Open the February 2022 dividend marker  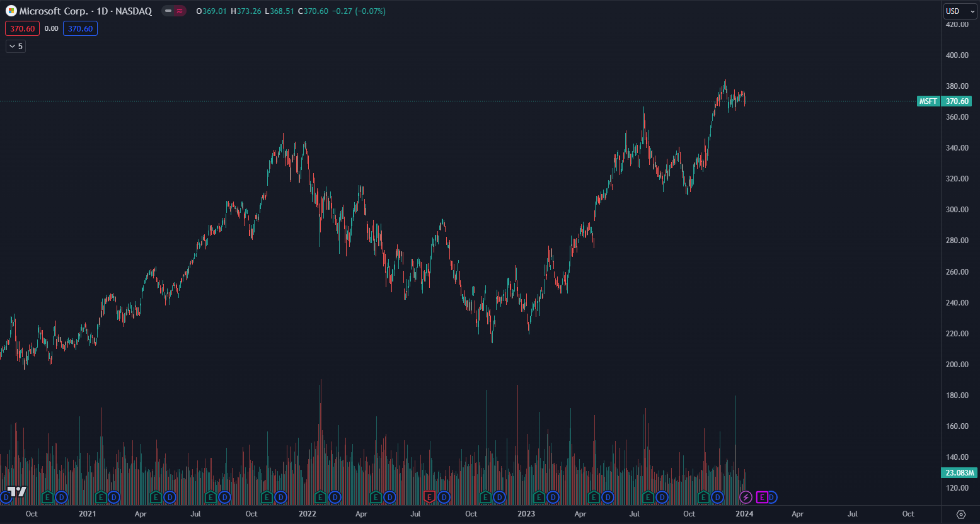coord(335,497)
